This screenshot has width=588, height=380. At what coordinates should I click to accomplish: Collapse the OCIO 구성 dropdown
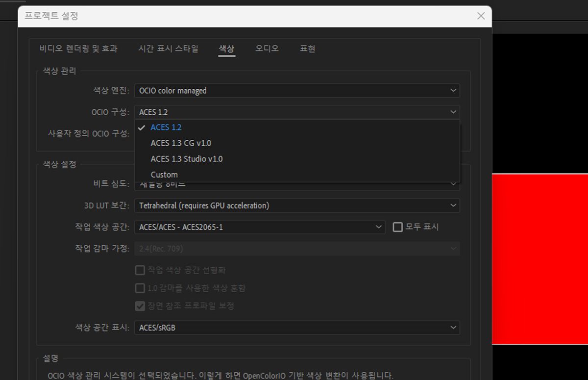pos(297,112)
